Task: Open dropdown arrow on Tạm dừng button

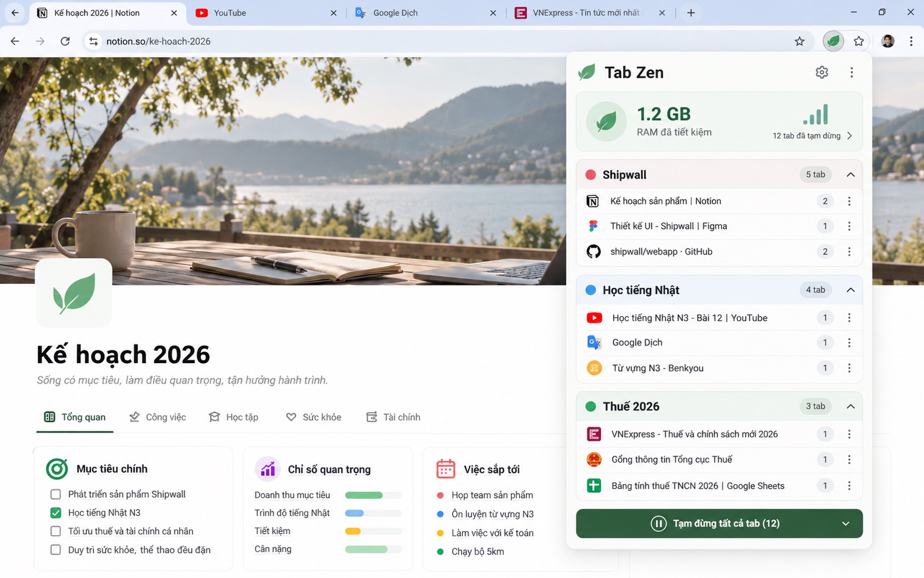Action: (x=845, y=524)
